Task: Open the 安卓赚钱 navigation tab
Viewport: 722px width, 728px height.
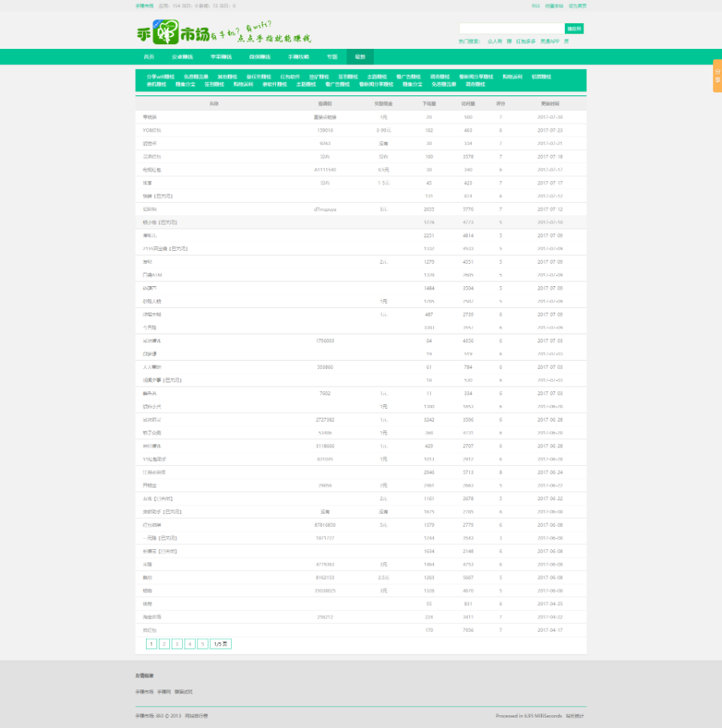Action: 182,57
